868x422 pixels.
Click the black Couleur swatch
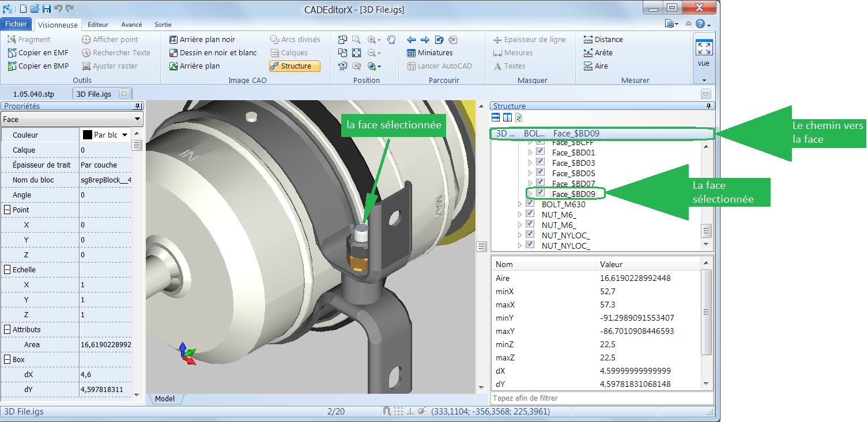[x=88, y=135]
